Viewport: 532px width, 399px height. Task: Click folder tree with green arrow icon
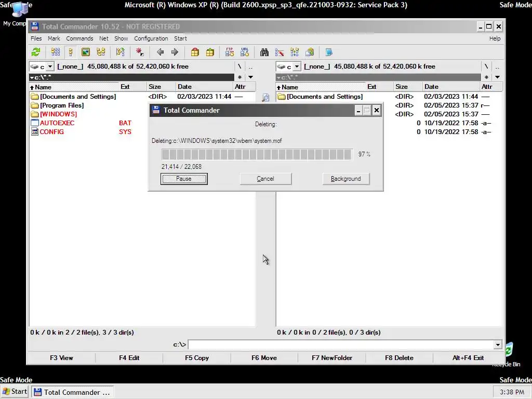[120, 52]
